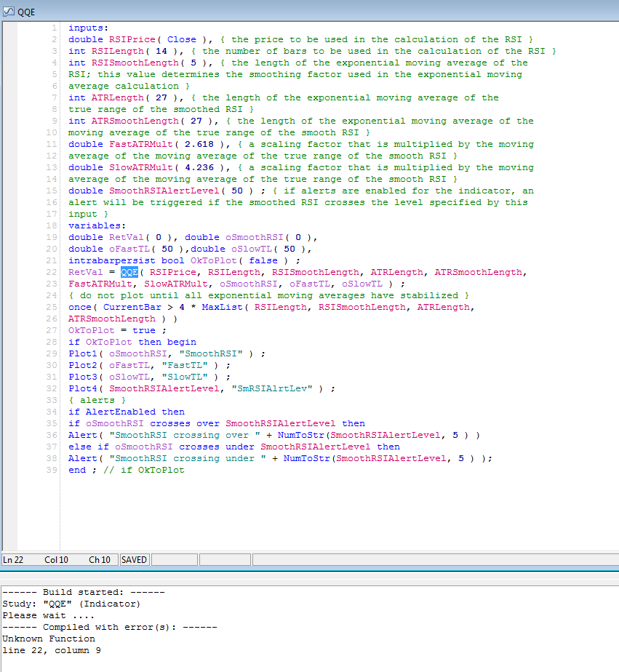Viewport: 619px width, 672px height.
Task: Click 'OkToPlot' declaration on line 21
Action: tap(213, 260)
